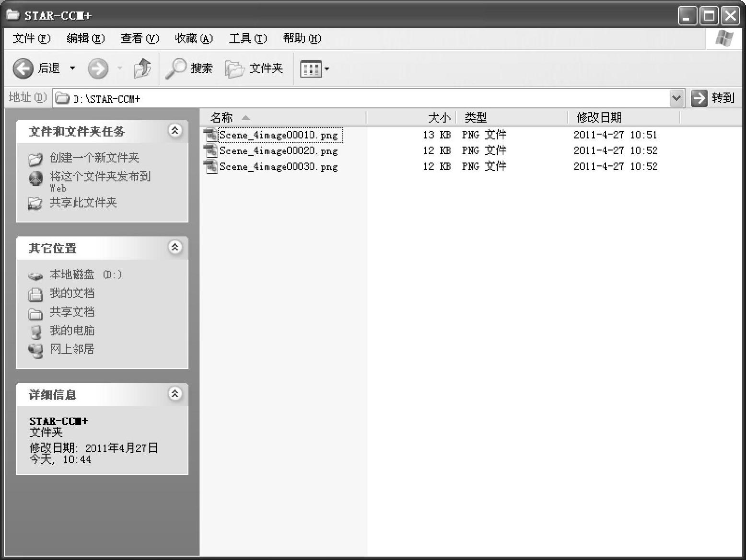This screenshot has height=560, width=746.
Task: Click the My Documents icon
Action: click(35, 294)
